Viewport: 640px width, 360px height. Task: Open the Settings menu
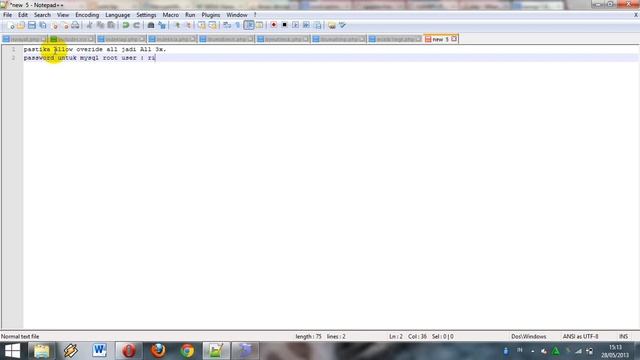pyautogui.click(x=146, y=15)
